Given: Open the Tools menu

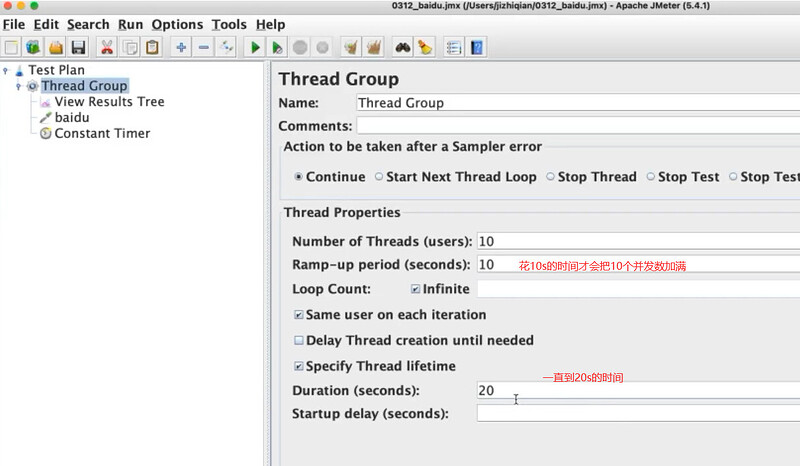Looking at the screenshot, I should pyautogui.click(x=229, y=24).
